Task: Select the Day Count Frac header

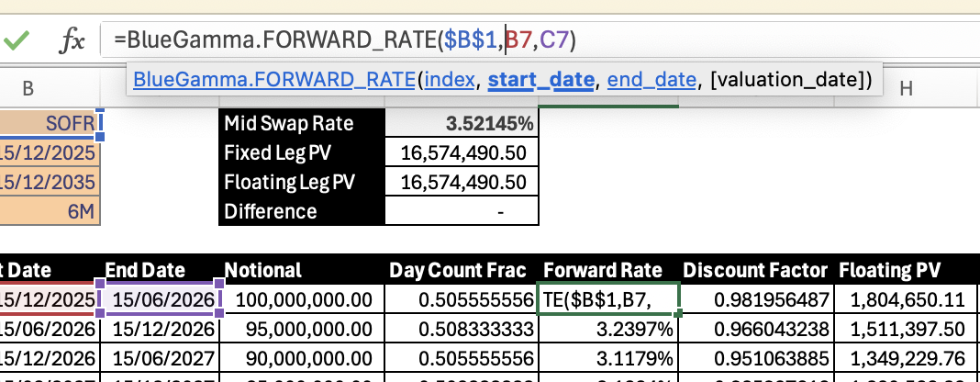Action: [462, 270]
